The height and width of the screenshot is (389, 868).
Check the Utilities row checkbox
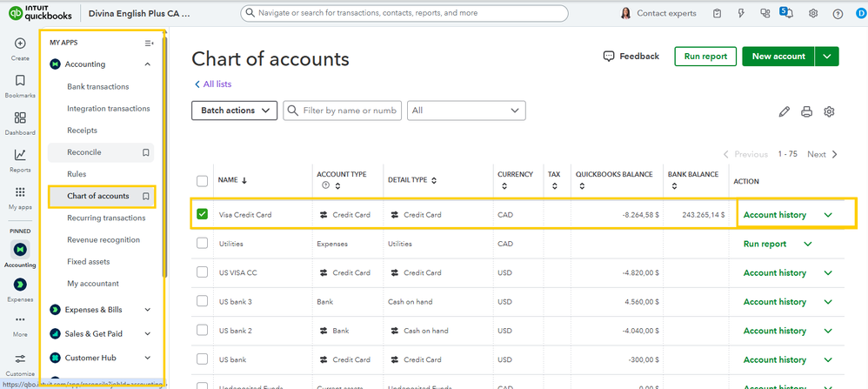point(202,244)
